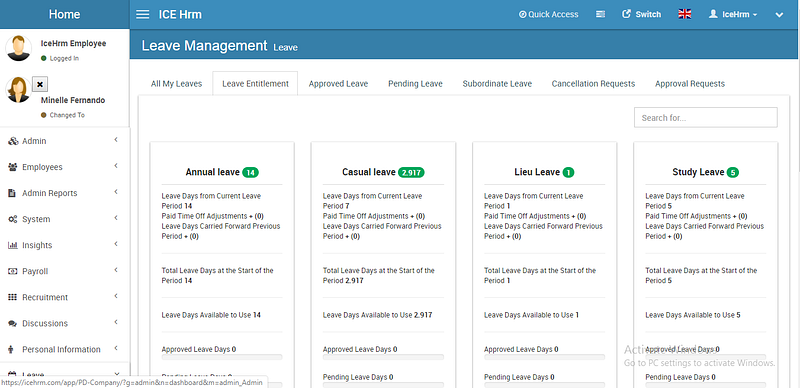800x388 pixels.
Task: Click the Logged In status text
Action: [x=64, y=58]
